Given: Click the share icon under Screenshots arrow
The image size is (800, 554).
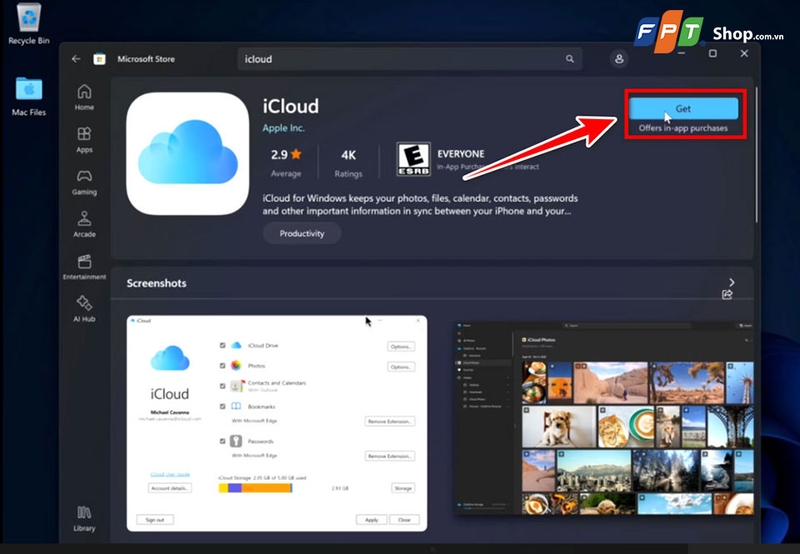Looking at the screenshot, I should pos(727,294).
